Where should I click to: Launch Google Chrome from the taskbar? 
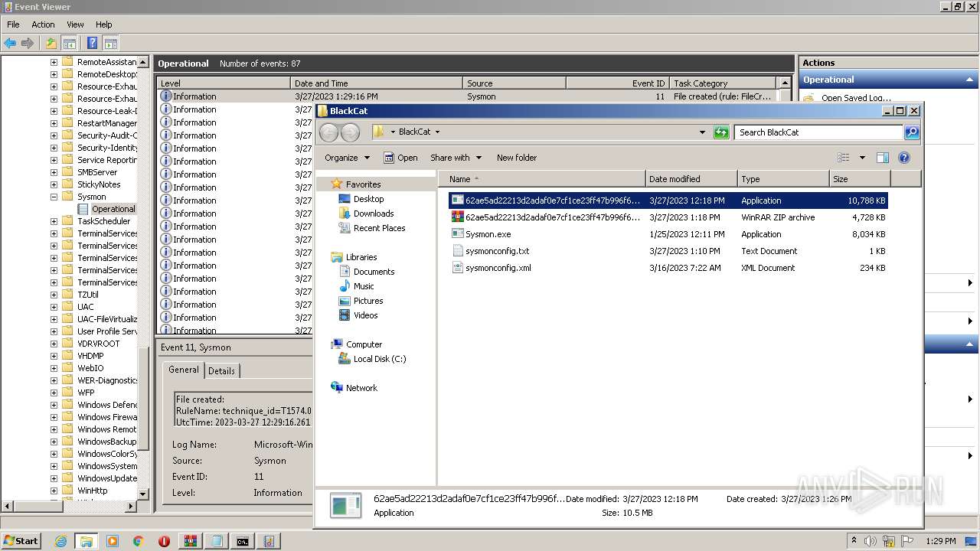point(139,541)
